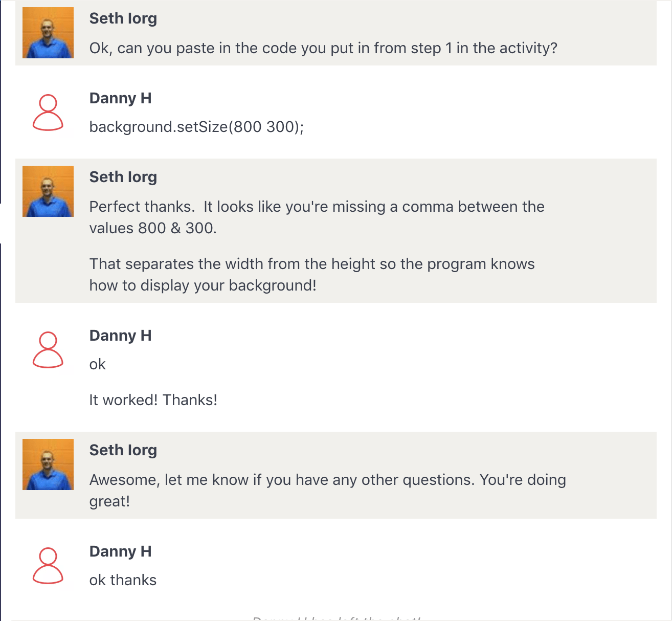Click the "That separates the width from the height" paragraph
This screenshot has height=621, width=672.
tap(312, 275)
